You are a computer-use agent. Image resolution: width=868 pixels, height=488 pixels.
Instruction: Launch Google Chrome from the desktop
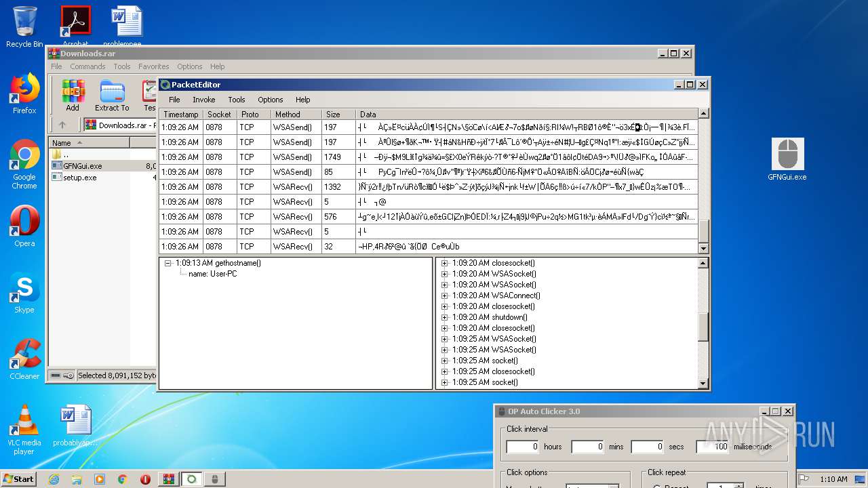[24, 164]
